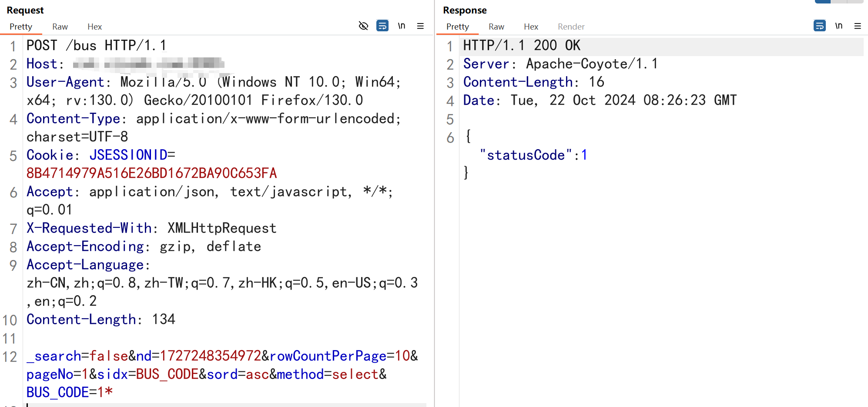
Task: Toggle the \n newline display in Request pane
Action: point(402,26)
